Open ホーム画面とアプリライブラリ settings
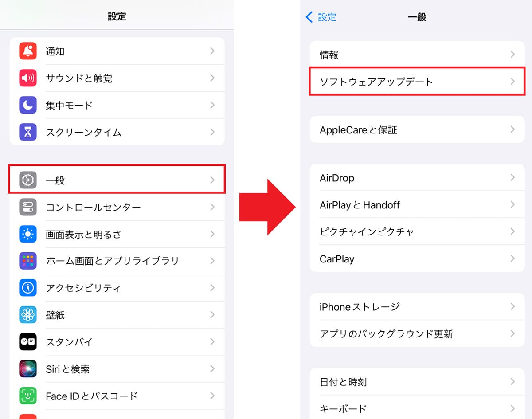The width and height of the screenshot is (532, 419). (117, 261)
